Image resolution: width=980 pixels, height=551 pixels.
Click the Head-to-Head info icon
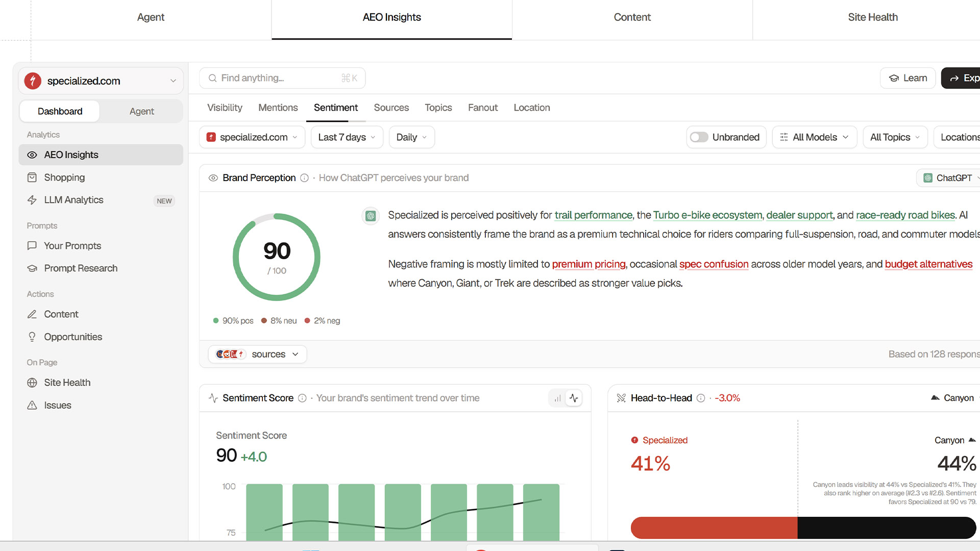tap(701, 398)
